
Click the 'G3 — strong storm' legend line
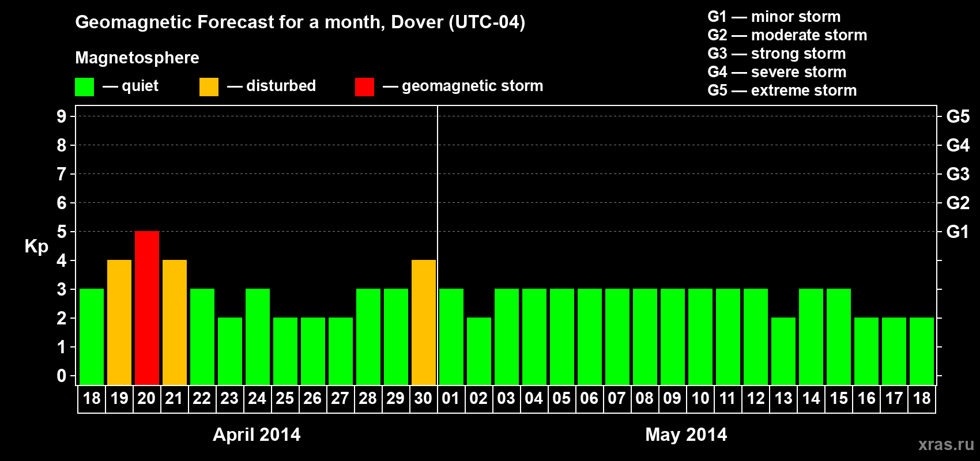(777, 54)
